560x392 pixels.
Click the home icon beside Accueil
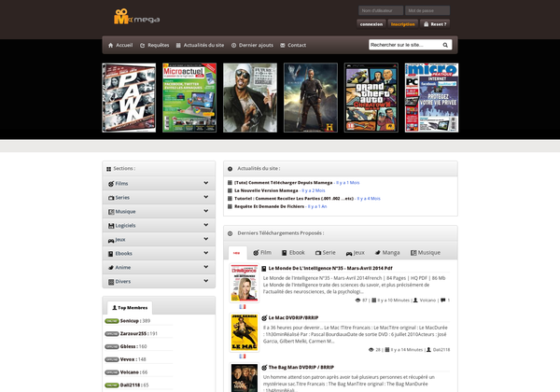click(110, 46)
